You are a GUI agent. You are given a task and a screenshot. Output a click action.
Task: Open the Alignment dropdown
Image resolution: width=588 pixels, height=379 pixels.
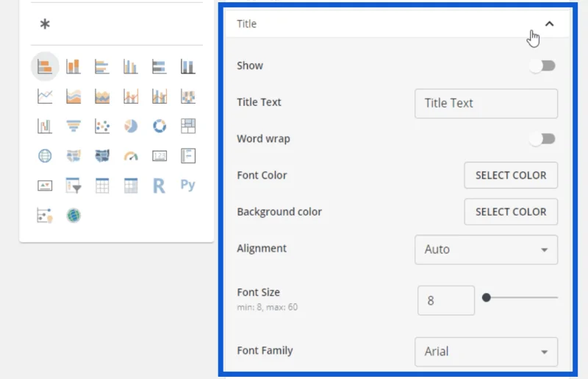486,249
